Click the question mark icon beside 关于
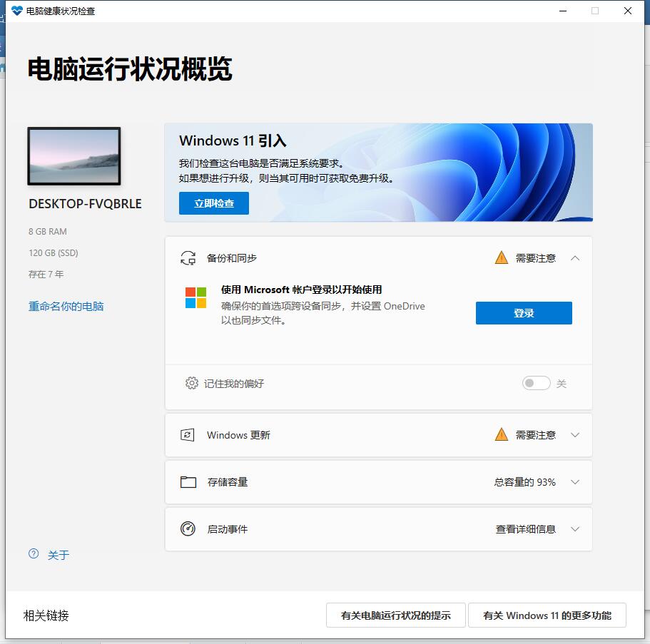This screenshot has height=644, width=650. point(34,553)
